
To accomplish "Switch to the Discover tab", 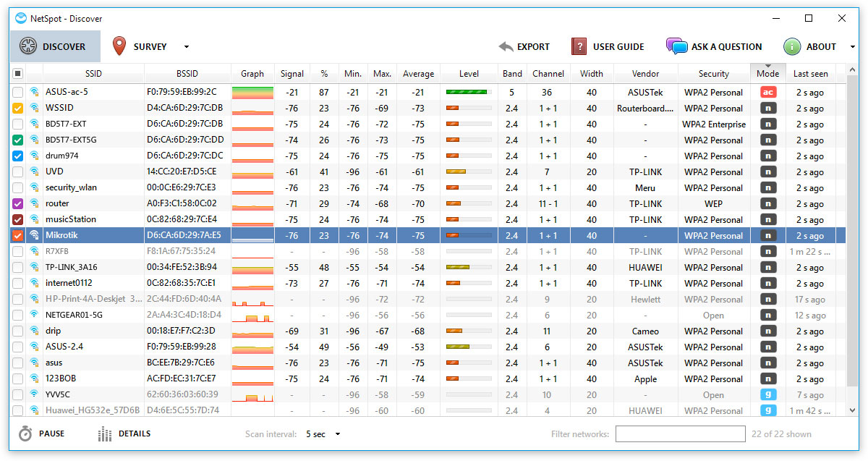I will 55,47.
